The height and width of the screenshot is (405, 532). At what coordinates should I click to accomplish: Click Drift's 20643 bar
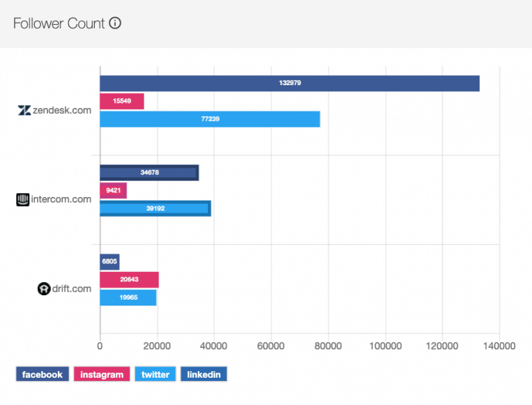[129, 280]
